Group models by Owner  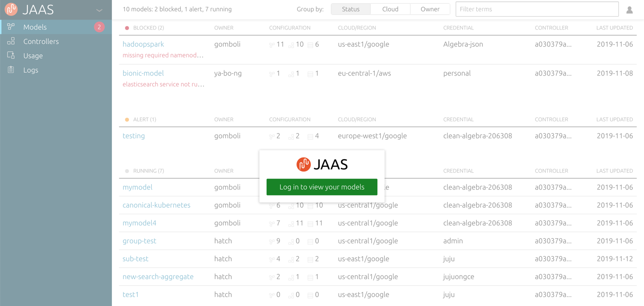430,9
